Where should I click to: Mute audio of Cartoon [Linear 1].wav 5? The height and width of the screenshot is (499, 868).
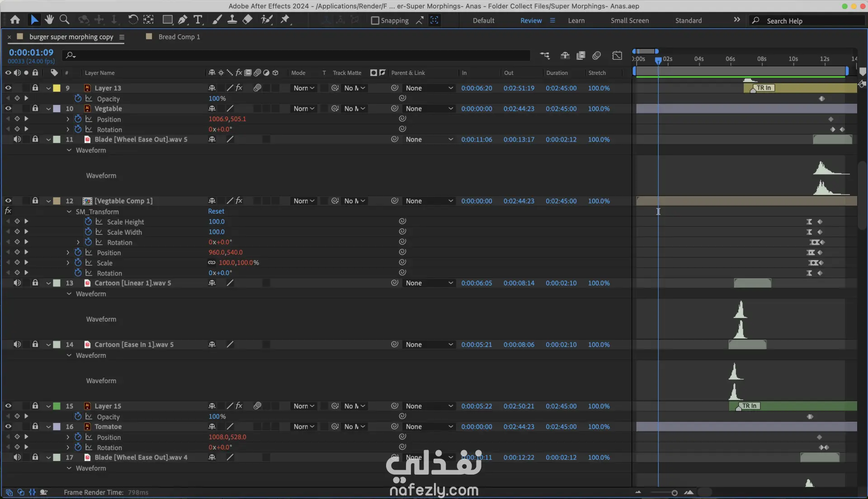17,283
